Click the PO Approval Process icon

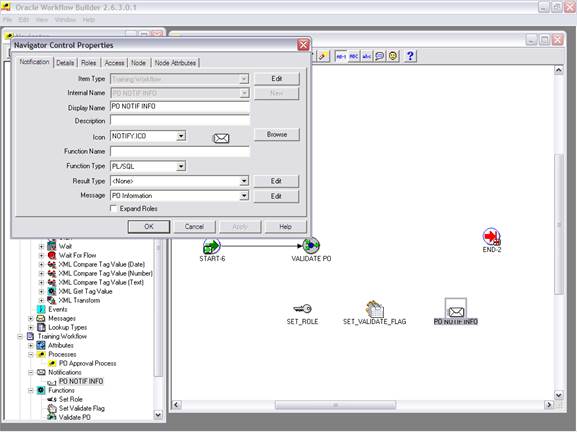coord(52,363)
